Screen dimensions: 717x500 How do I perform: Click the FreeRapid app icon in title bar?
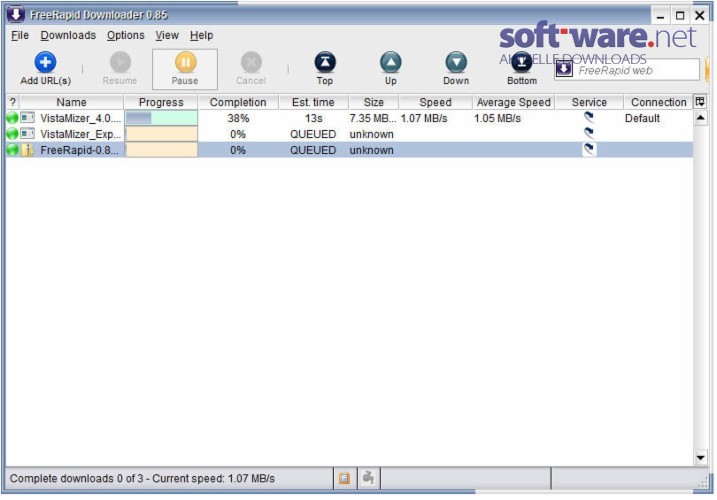point(16,14)
